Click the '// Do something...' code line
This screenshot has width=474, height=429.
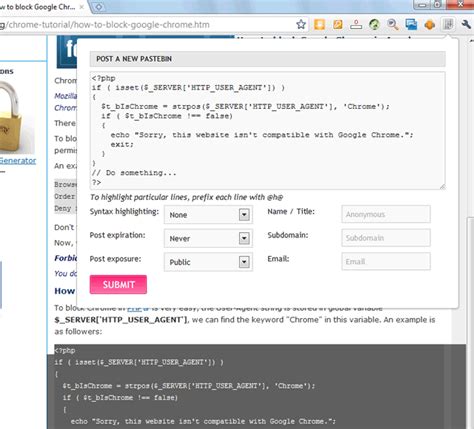click(x=134, y=173)
